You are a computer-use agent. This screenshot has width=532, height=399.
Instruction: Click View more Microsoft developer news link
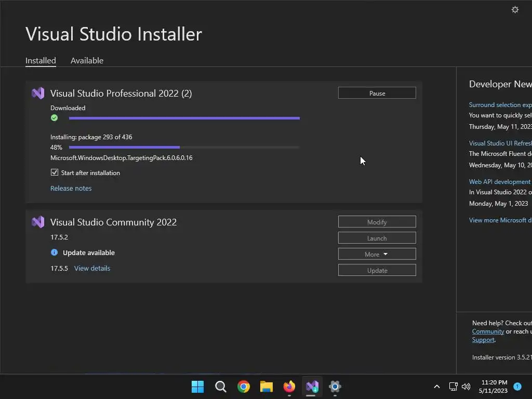click(x=500, y=220)
